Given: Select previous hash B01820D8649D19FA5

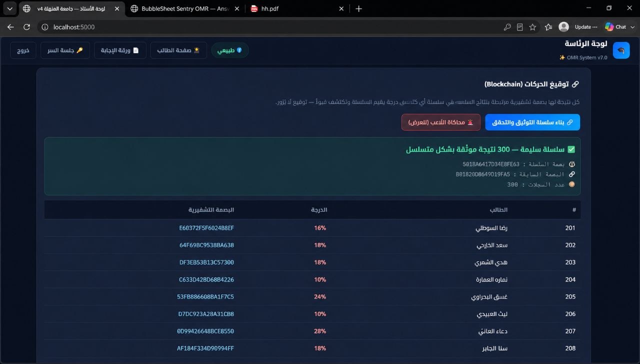Looking at the screenshot, I should coord(483,174).
